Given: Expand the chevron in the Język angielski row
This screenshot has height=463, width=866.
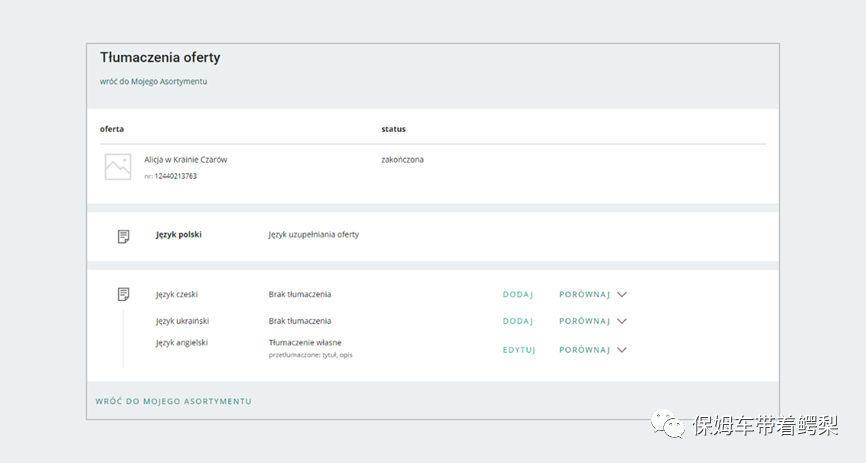Looking at the screenshot, I should [622, 350].
